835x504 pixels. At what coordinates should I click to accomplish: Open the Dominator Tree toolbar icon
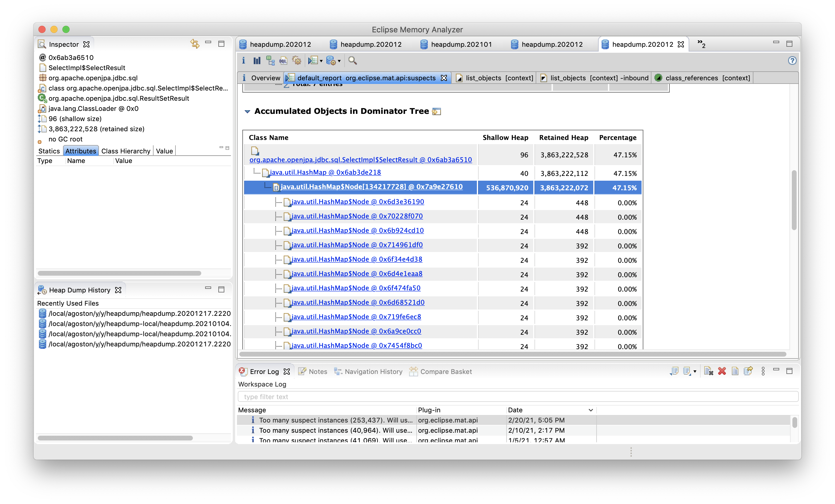point(270,61)
